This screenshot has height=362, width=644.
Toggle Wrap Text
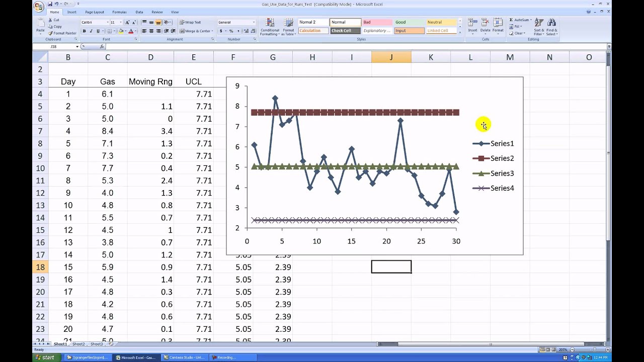click(190, 22)
